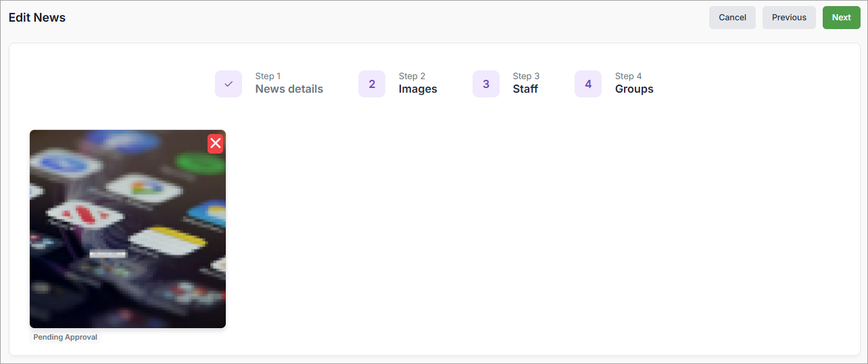Click the red X remove image icon

coord(215,143)
